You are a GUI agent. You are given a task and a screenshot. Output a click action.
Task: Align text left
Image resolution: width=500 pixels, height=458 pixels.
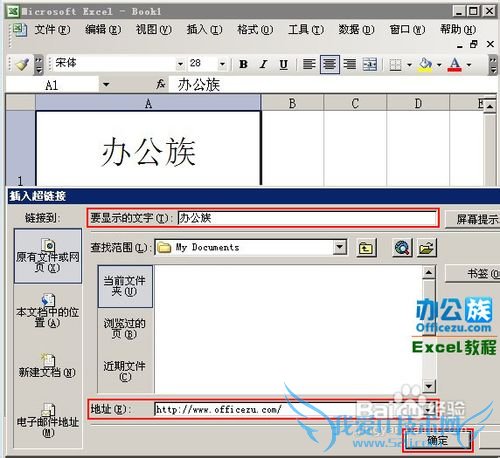[309, 64]
